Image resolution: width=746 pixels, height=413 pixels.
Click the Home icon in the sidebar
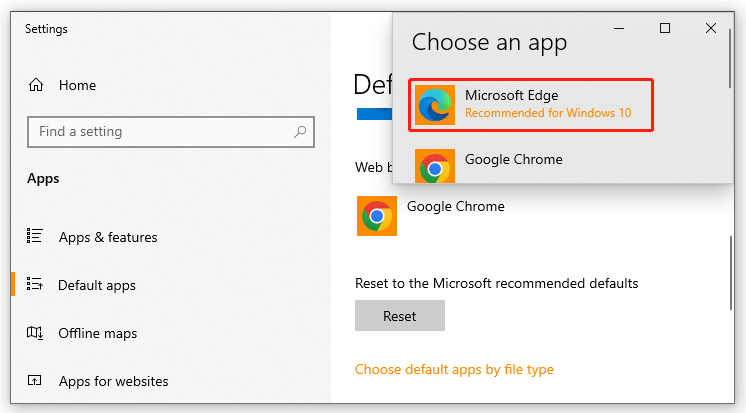click(36, 85)
